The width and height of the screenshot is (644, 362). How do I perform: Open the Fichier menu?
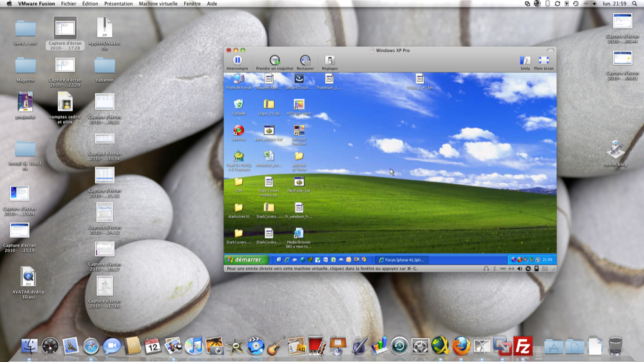[x=69, y=4]
